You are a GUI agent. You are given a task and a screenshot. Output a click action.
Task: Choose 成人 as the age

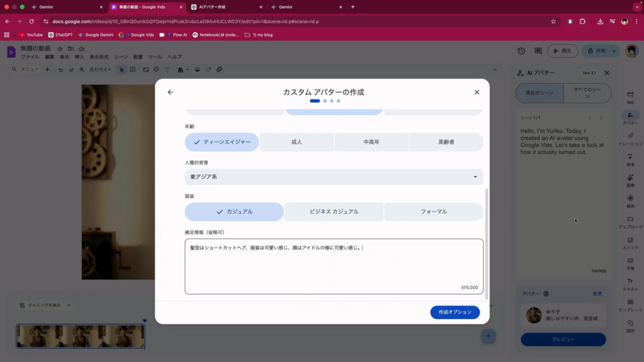(296, 142)
